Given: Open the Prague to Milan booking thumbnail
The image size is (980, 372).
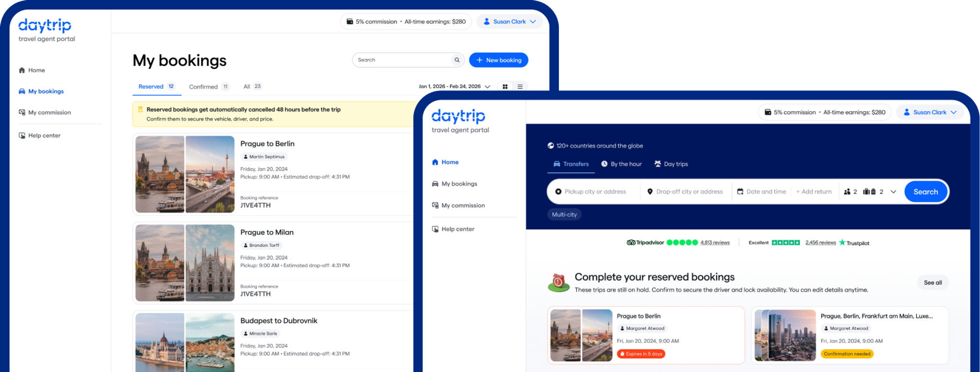Looking at the screenshot, I should click(x=185, y=263).
